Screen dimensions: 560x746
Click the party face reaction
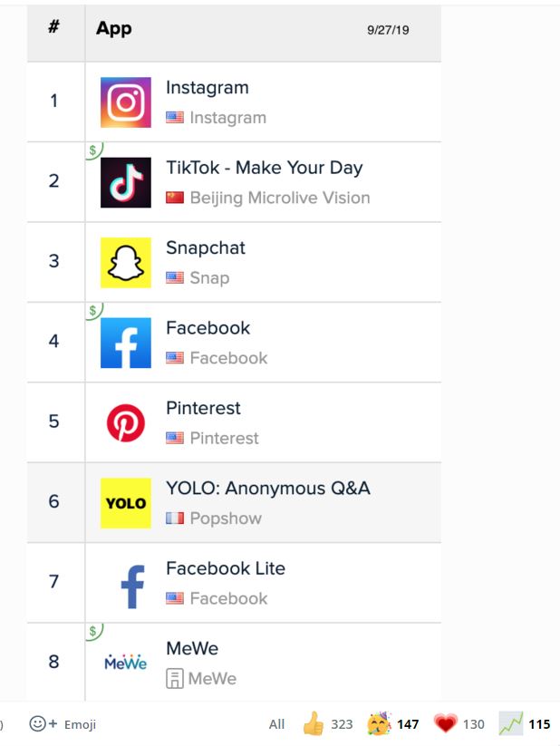pyautogui.click(x=379, y=724)
